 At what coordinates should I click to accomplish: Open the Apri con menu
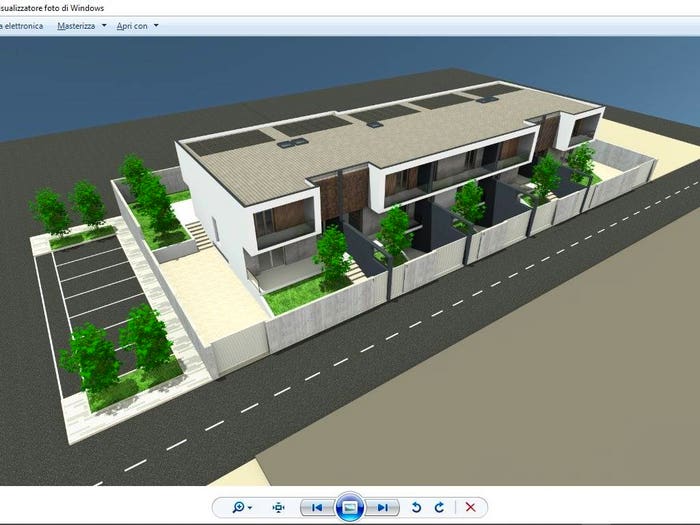132,26
